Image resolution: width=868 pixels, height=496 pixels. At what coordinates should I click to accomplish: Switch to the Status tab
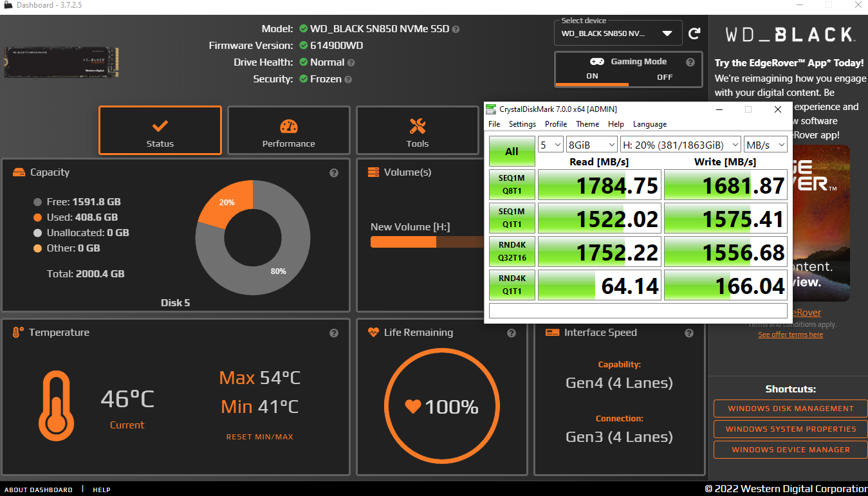coord(160,131)
